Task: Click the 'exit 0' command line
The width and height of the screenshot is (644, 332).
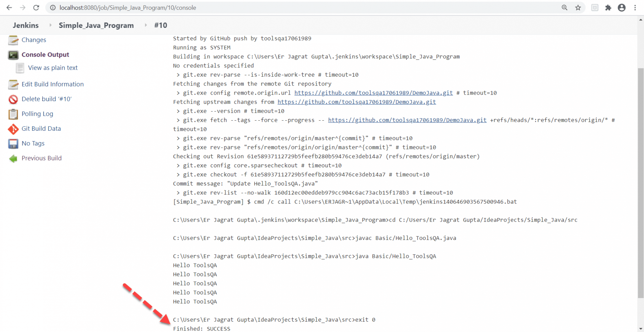Action: coord(274,319)
